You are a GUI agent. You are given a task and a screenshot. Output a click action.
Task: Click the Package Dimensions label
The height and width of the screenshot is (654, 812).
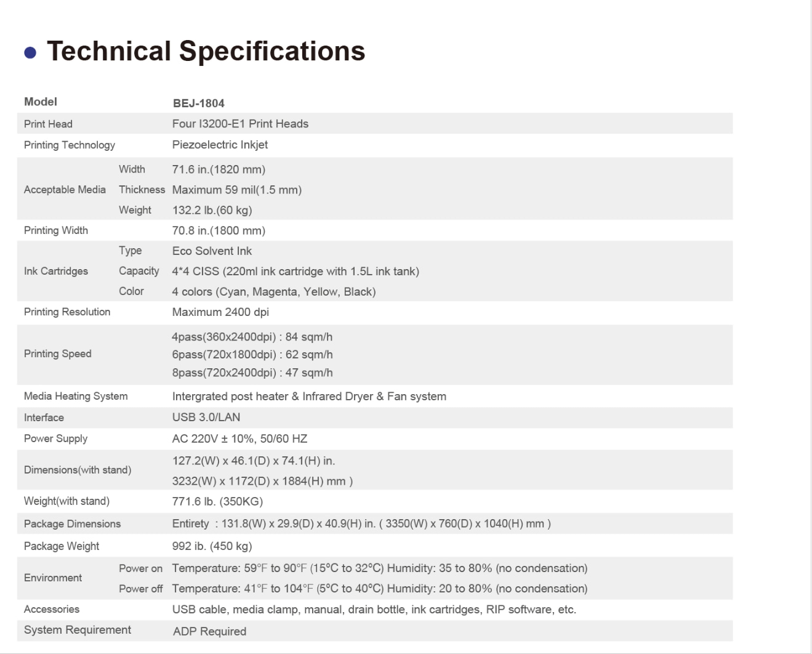click(72, 523)
